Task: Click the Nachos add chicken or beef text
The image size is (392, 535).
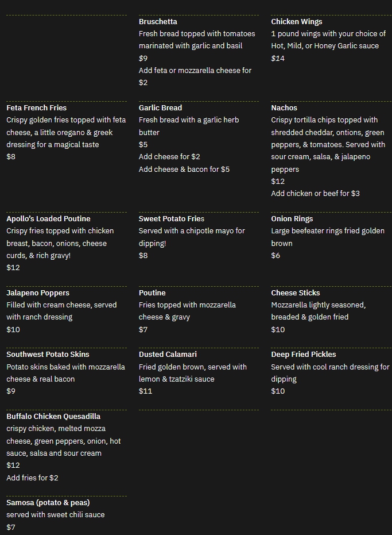Action: (x=315, y=194)
